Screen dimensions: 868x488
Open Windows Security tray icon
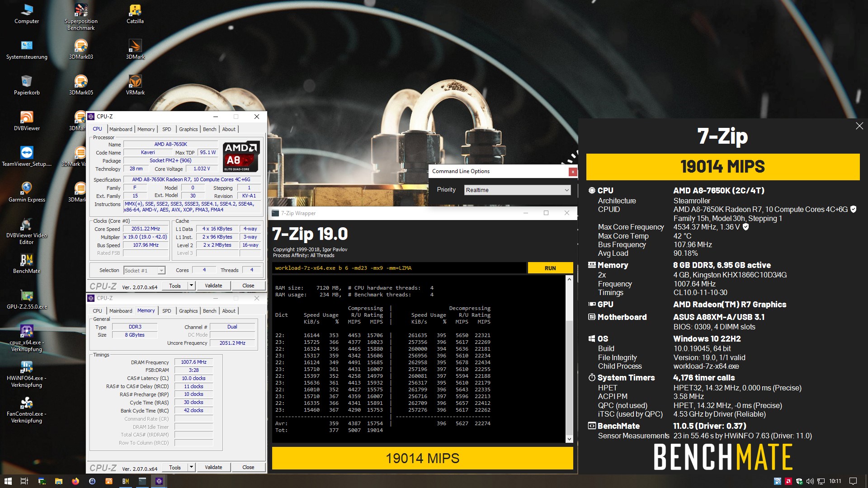799,481
